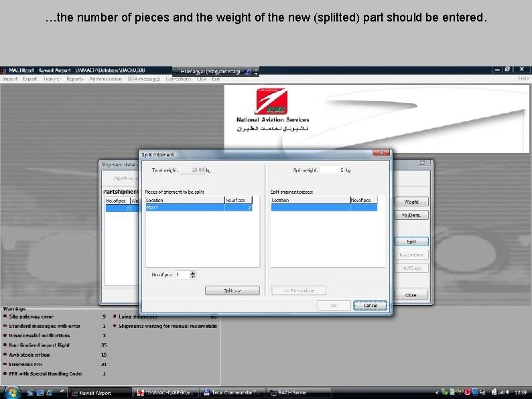Select the Partshipment row in Shipment details window
Image resolution: width=532 pixels, height=399 pixels.
(122, 208)
